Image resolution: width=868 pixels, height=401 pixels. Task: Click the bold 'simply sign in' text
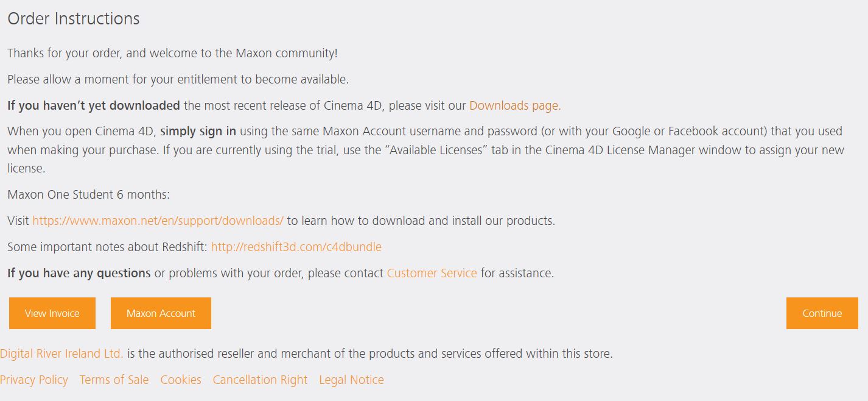[198, 131]
